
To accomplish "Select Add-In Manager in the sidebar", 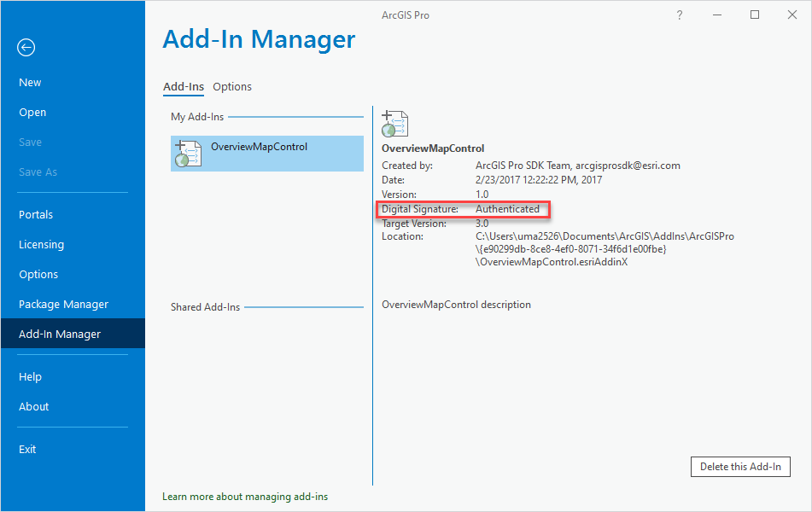I will pyautogui.click(x=59, y=334).
